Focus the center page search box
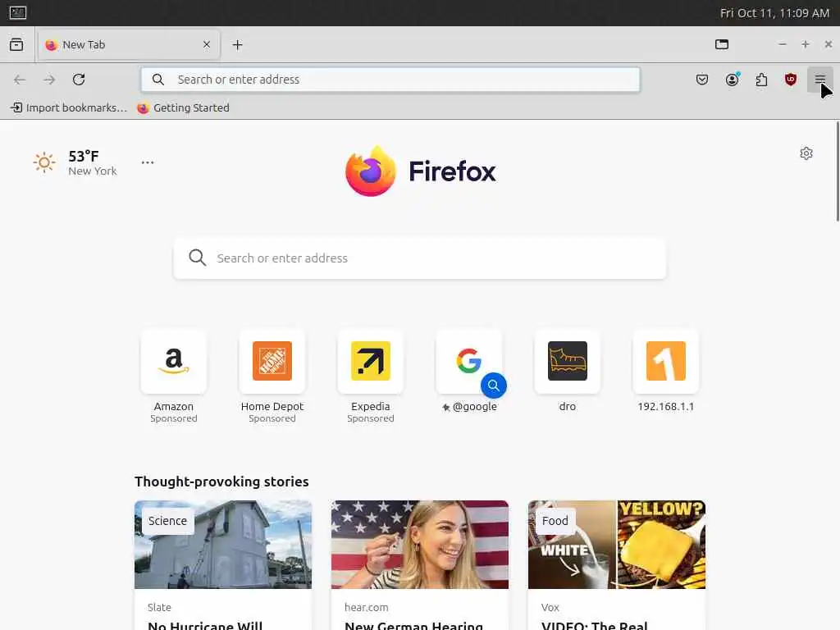Screen dimensions: 840x630 click(419, 258)
